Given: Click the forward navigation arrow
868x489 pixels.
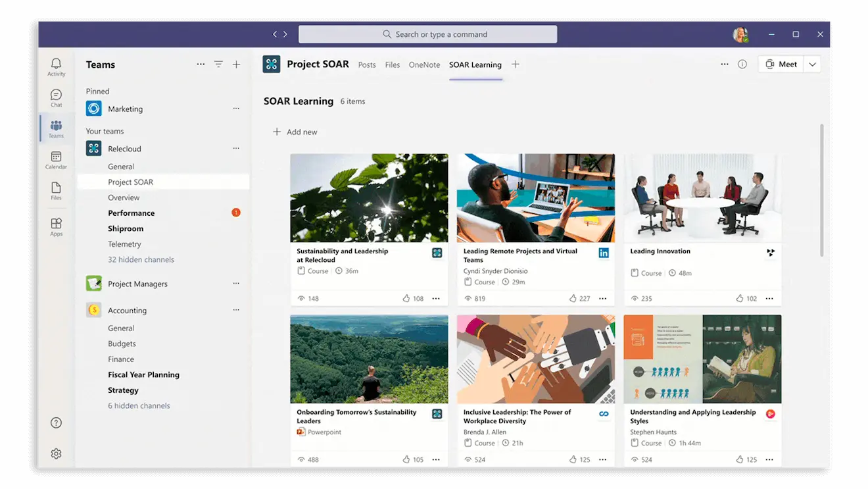Looking at the screenshot, I should [x=285, y=34].
